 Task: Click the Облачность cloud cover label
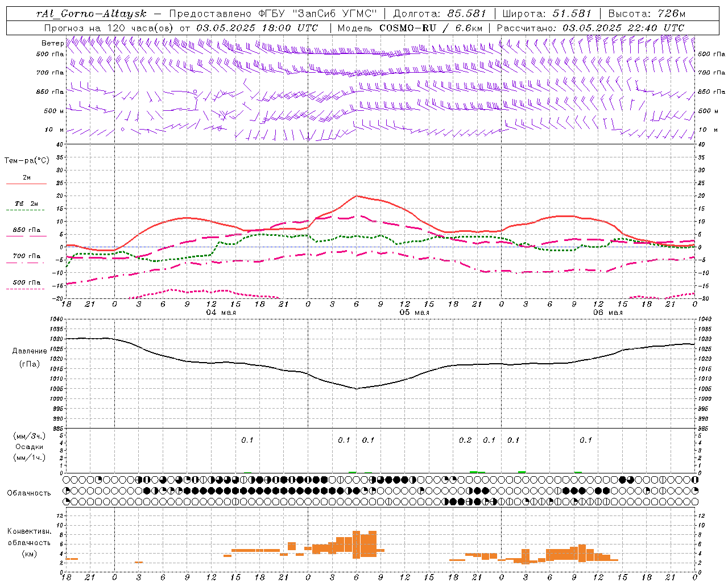(29, 493)
